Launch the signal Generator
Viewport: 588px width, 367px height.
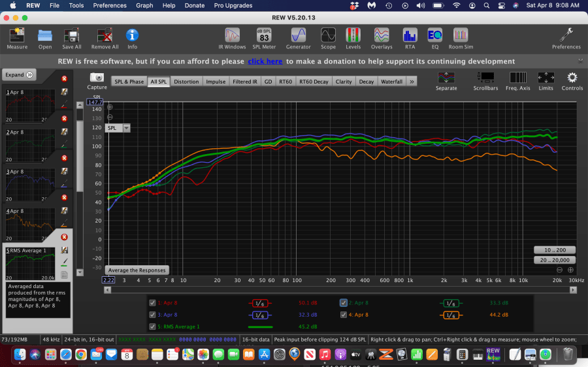pos(298,39)
